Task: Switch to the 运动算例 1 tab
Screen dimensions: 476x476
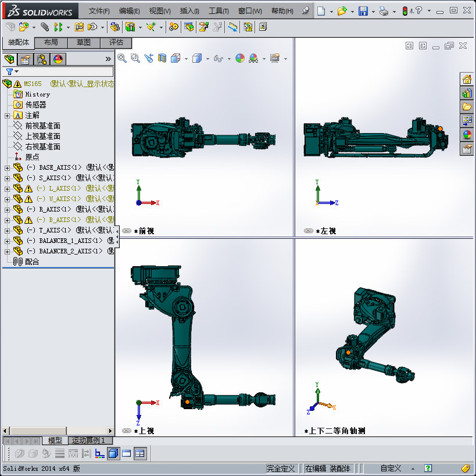Action: tap(90, 440)
